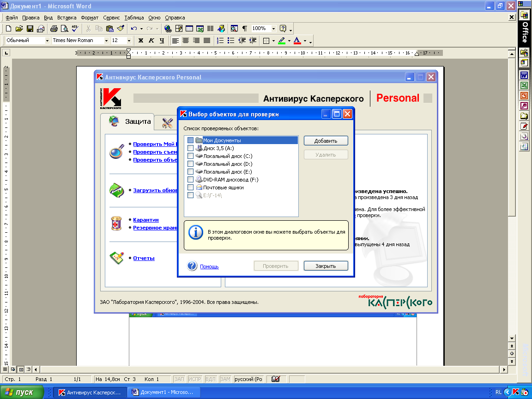Create a new blank Word document

coord(9,29)
